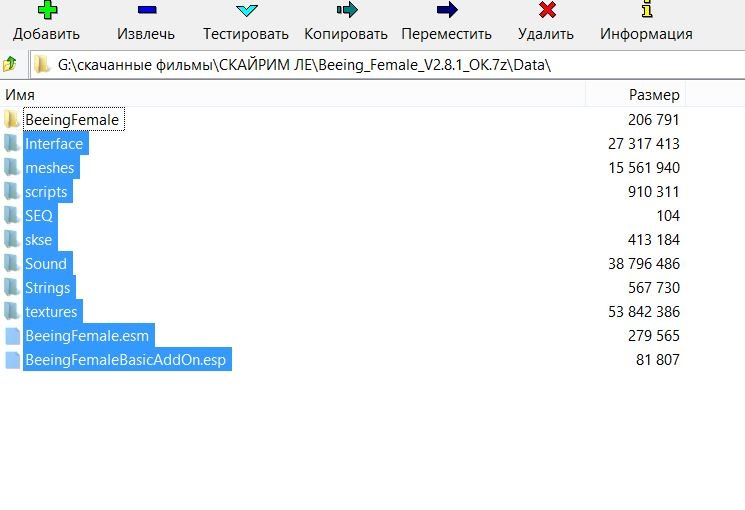
Task: Click the Move arrow icon
Action: [446, 11]
